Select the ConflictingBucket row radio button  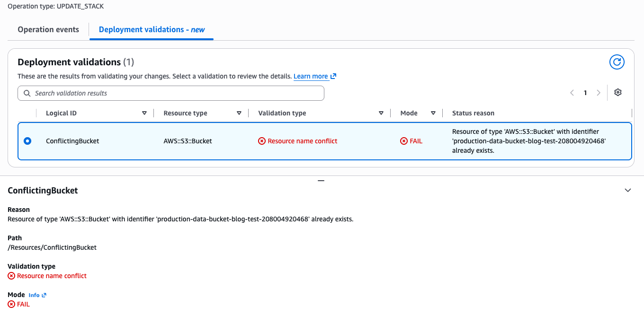tap(27, 141)
